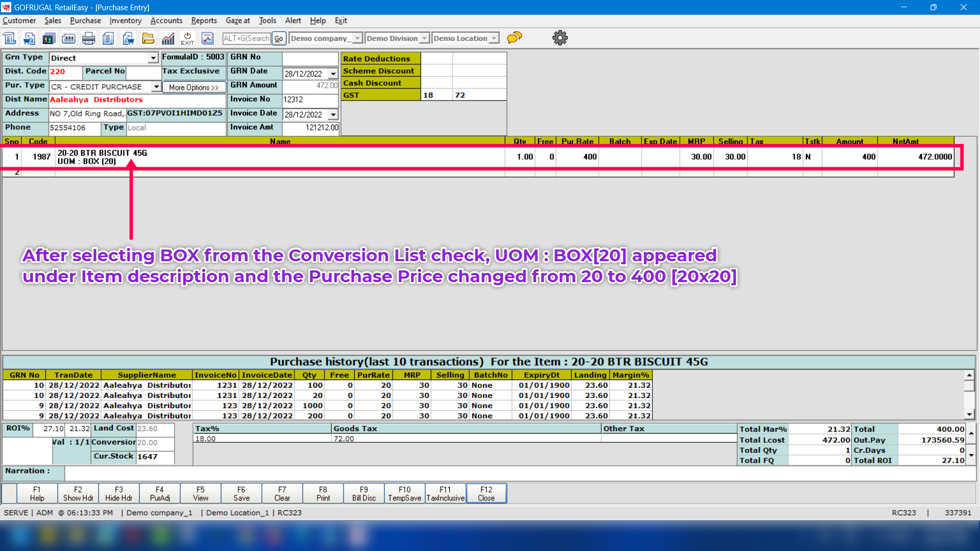
Task: Open the settings gear icon
Action: point(560,38)
